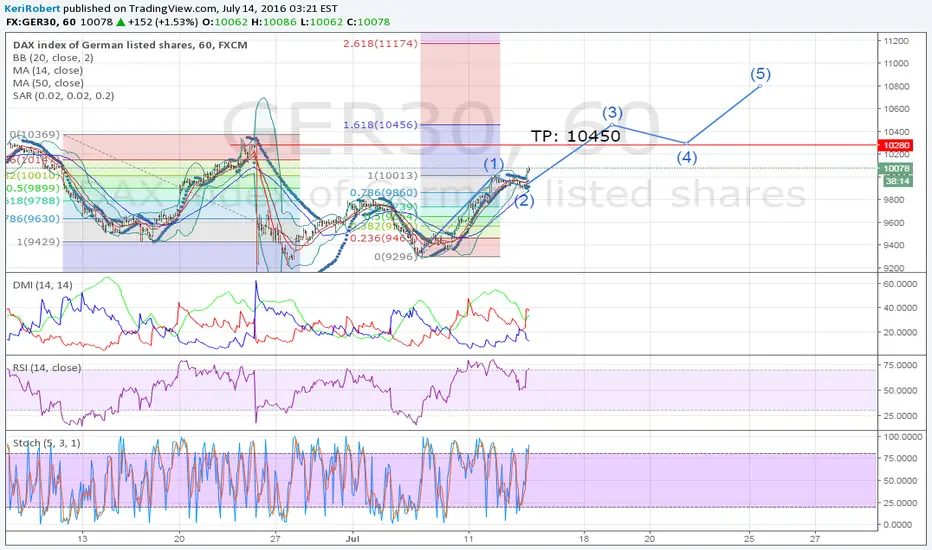Click the BB (20, close, 2) indicator label

tap(53, 58)
